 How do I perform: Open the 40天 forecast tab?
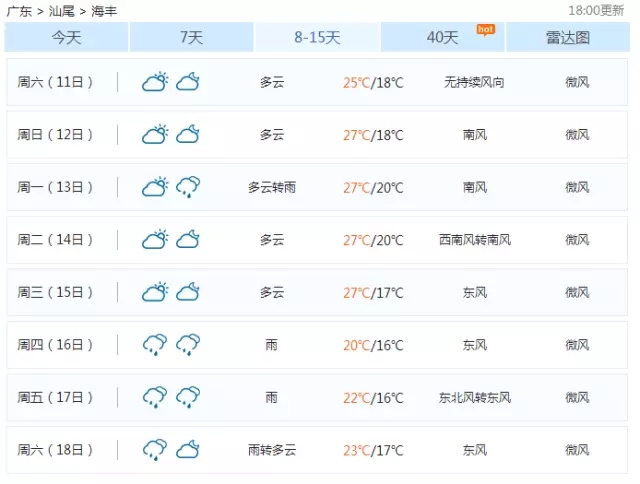click(442, 38)
